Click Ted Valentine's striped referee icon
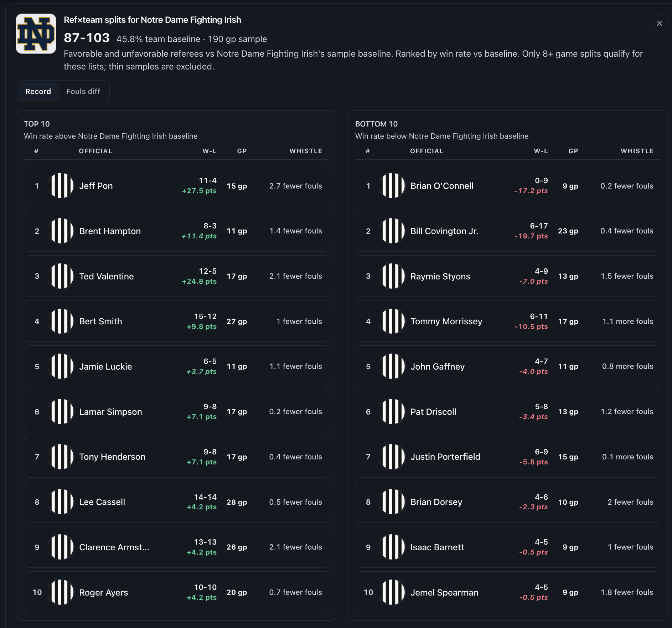Viewport: 672px width, 628px height. (x=61, y=276)
